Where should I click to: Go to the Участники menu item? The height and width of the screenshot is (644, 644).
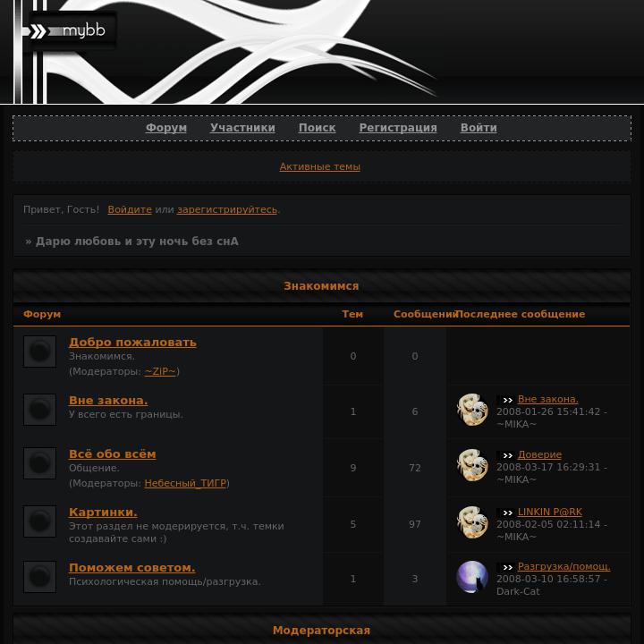tap(242, 128)
